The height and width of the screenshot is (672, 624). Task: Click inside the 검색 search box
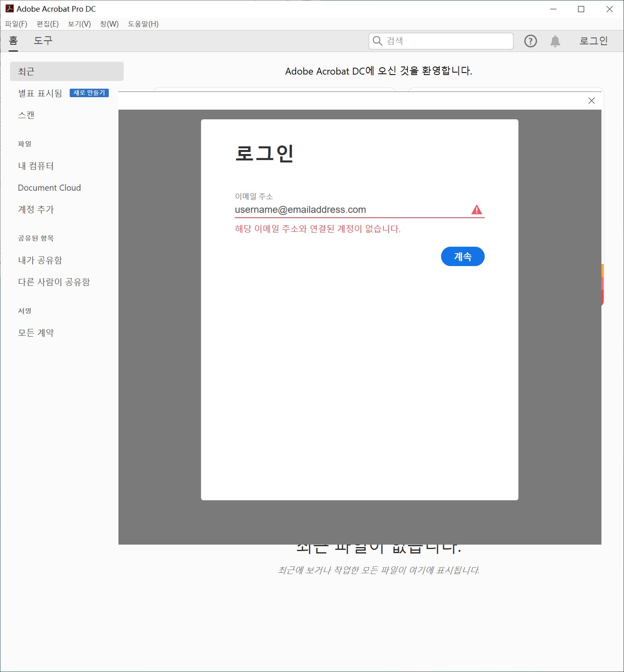click(441, 41)
